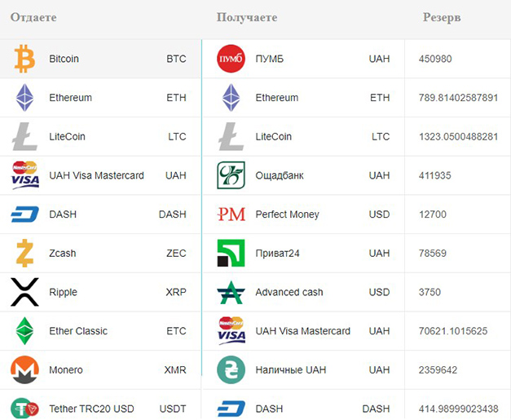Screen dimensions: 511x420
Task: Select LiteCoin in the Получаете column
Action: pos(273,137)
